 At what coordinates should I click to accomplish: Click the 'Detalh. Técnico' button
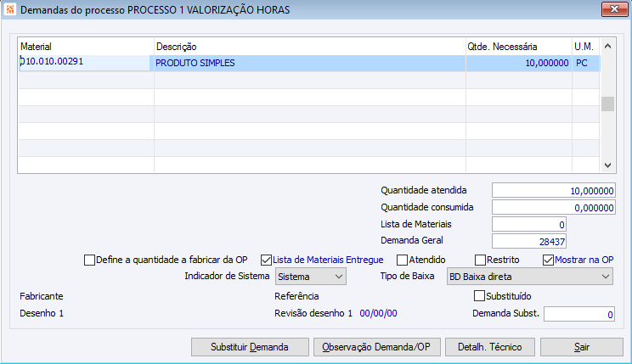coord(490,347)
